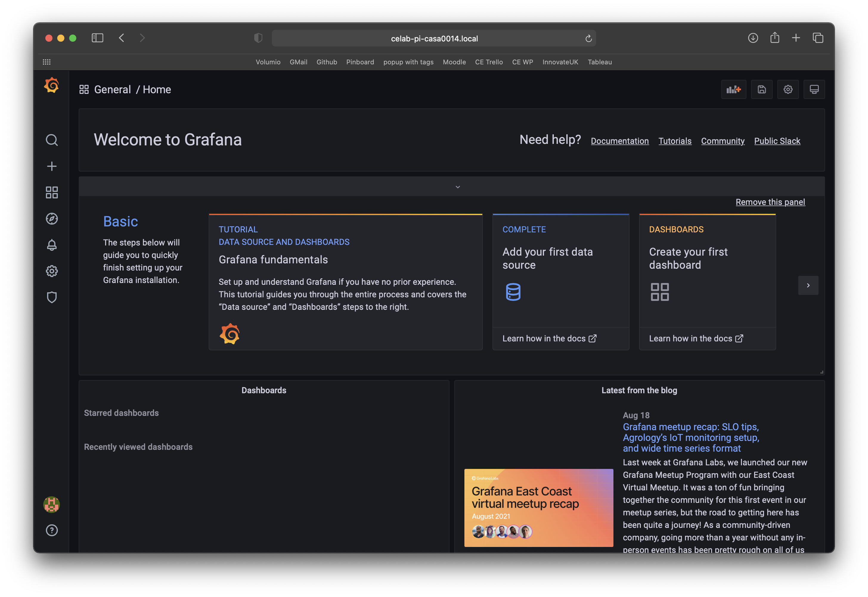Click the Grafana East Coast blog thumbnail

coord(537,507)
